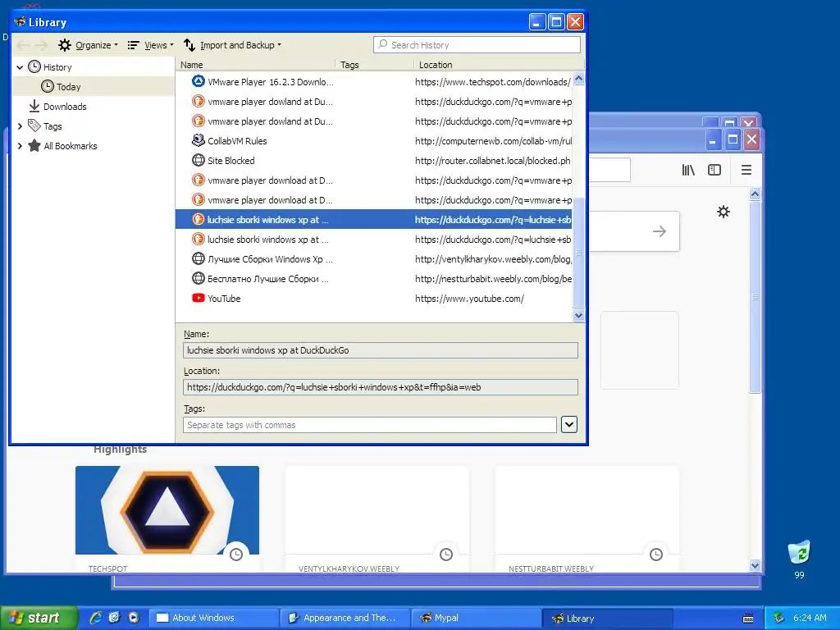
Task: Open the Mypal hamburger menu
Action: tap(746, 171)
